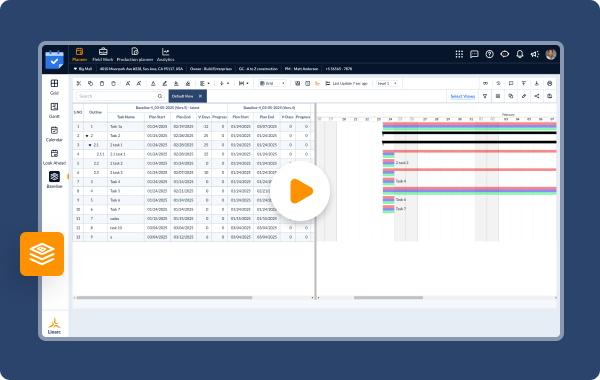Open the apps grid menu
Image resolution: width=600 pixels, height=380 pixels.
(459, 54)
